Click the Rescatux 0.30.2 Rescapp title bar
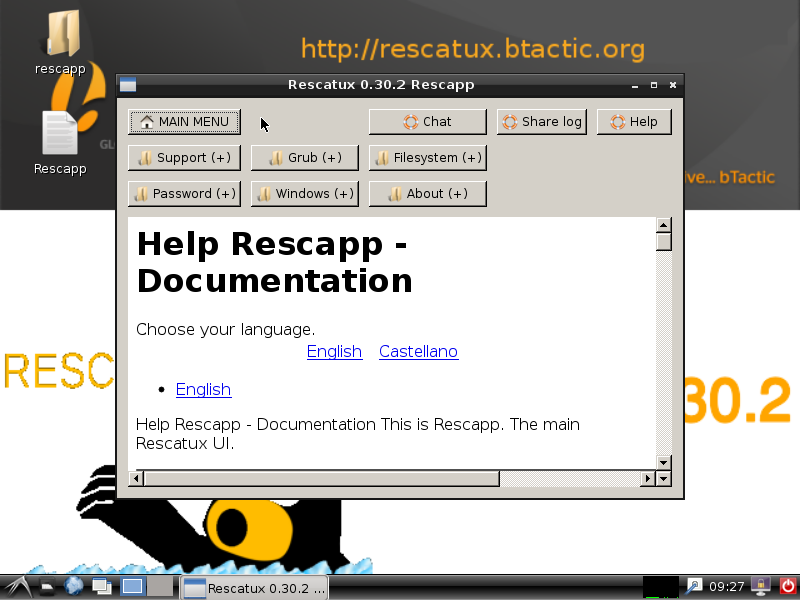800x600 pixels. click(381, 85)
